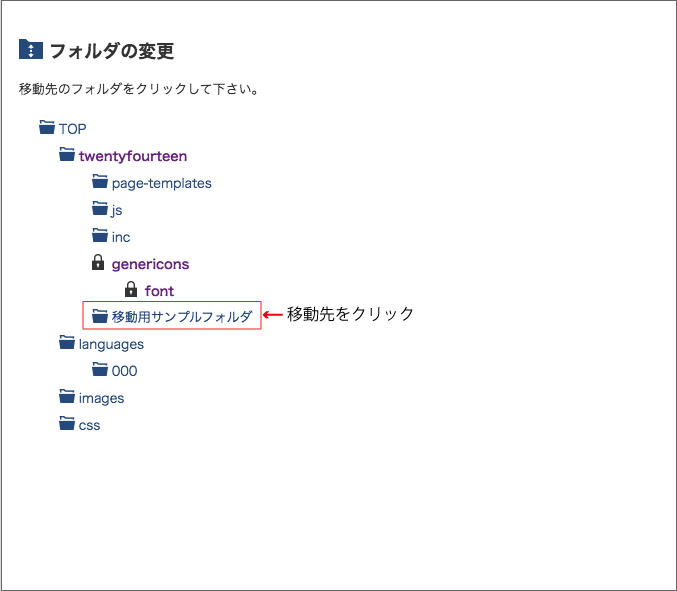Click the folder icon beside inc
Image resolution: width=677 pixels, height=591 pixels.
coord(100,235)
